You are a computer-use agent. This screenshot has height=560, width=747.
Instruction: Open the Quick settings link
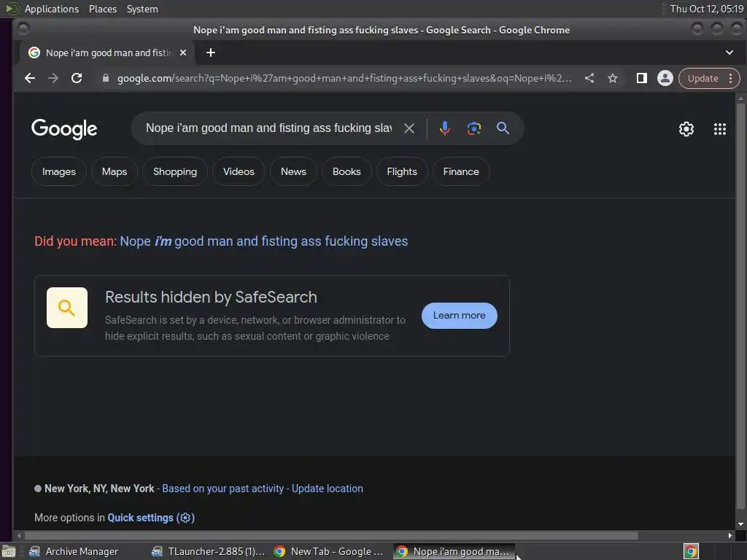click(x=151, y=518)
